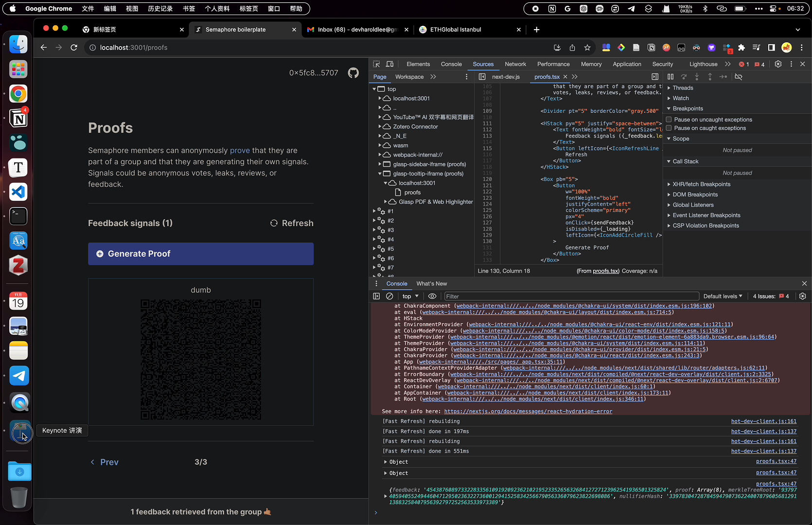Viewport: 812px width, 525px height.
Task: Open DevTools more options kebab menu
Action: pyautogui.click(x=791, y=64)
